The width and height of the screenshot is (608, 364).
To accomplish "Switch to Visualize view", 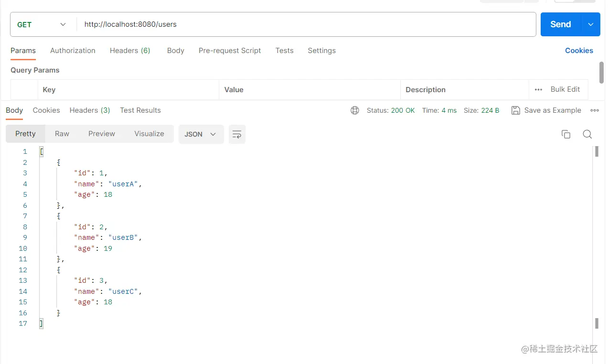I will tap(149, 134).
